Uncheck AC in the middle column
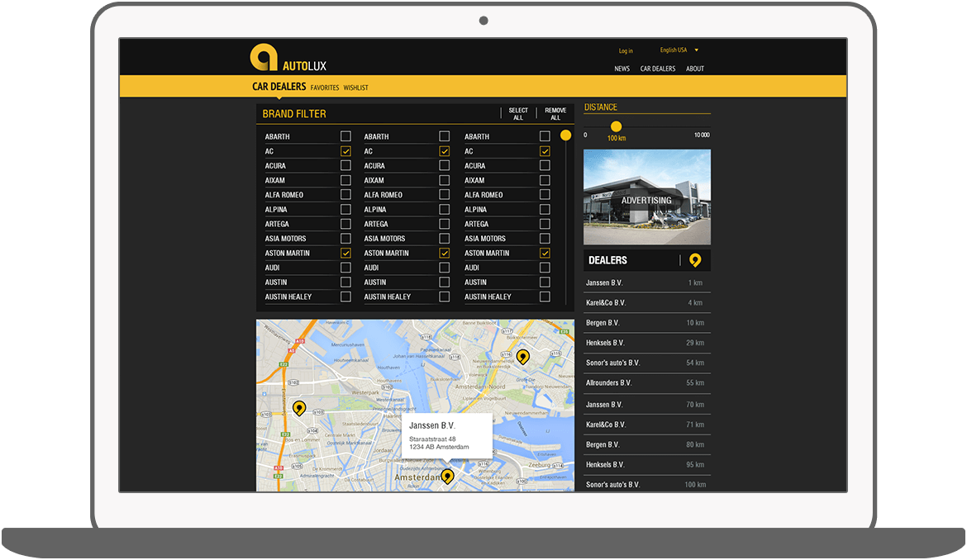This screenshot has height=560, width=967. click(444, 151)
